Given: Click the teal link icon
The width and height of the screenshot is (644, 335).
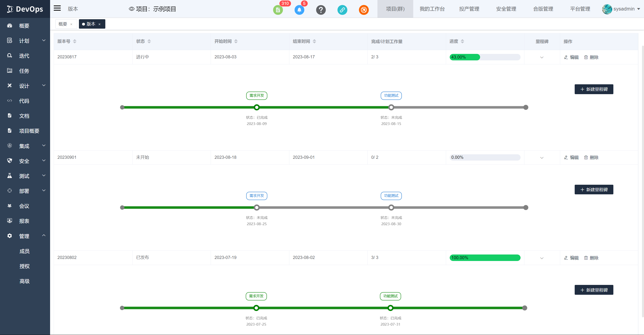Looking at the screenshot, I should [x=342, y=10].
